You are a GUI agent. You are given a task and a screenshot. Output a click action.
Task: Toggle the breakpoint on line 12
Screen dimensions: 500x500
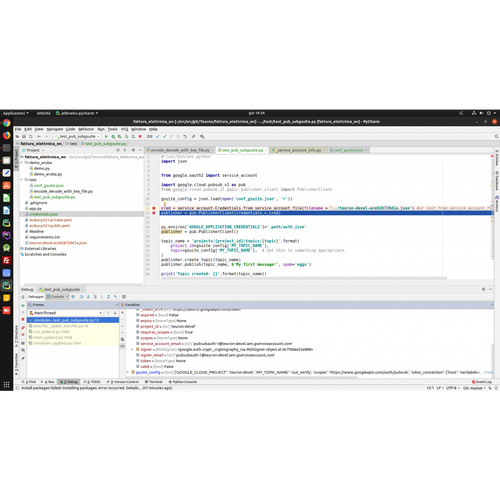point(154,208)
